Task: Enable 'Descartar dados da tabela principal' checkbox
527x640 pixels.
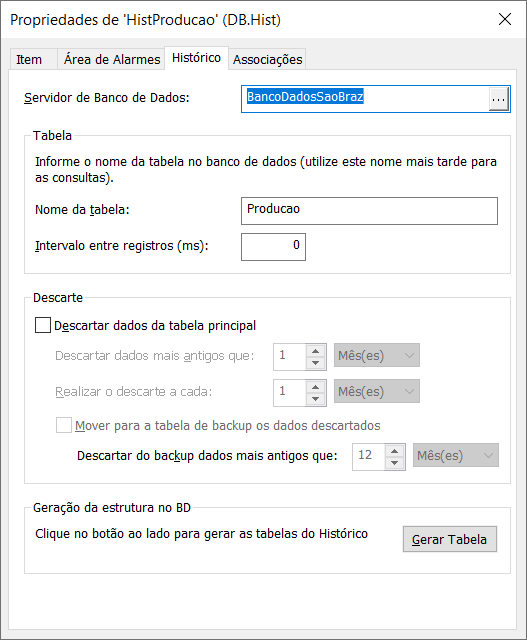Action: [x=43, y=325]
